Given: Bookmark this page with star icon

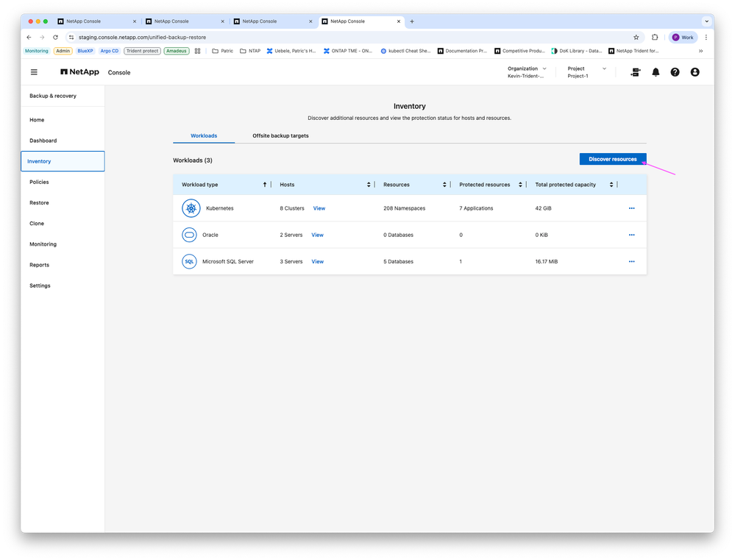Looking at the screenshot, I should (x=636, y=37).
